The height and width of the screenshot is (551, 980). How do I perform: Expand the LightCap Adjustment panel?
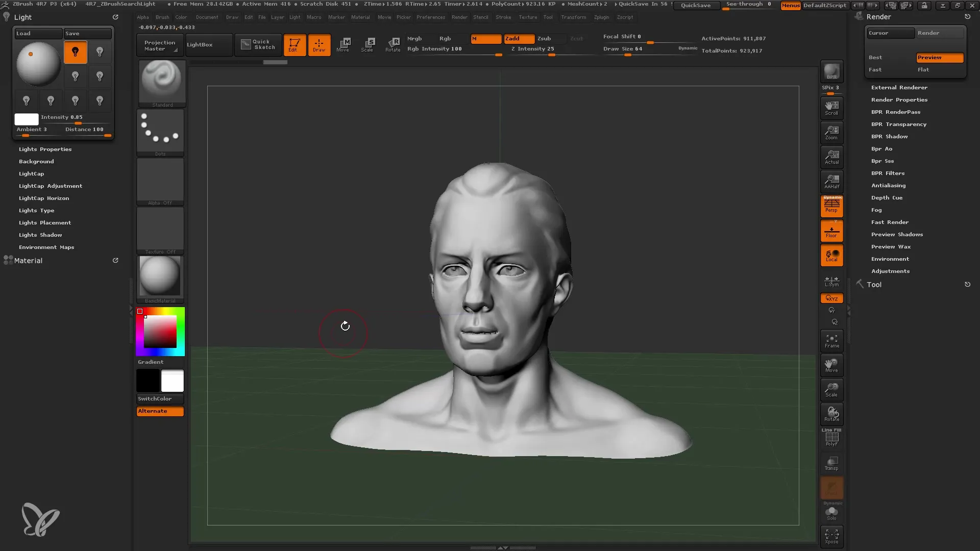tap(51, 186)
